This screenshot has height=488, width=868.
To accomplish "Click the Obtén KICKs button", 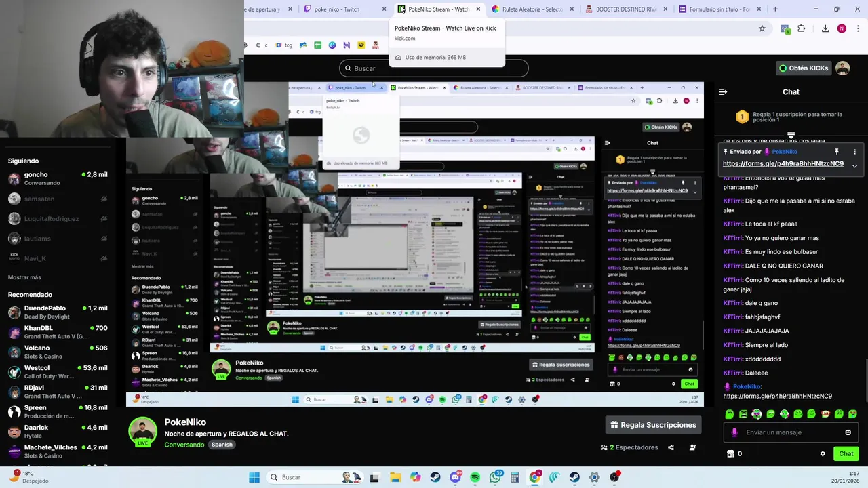I will 804,68.
